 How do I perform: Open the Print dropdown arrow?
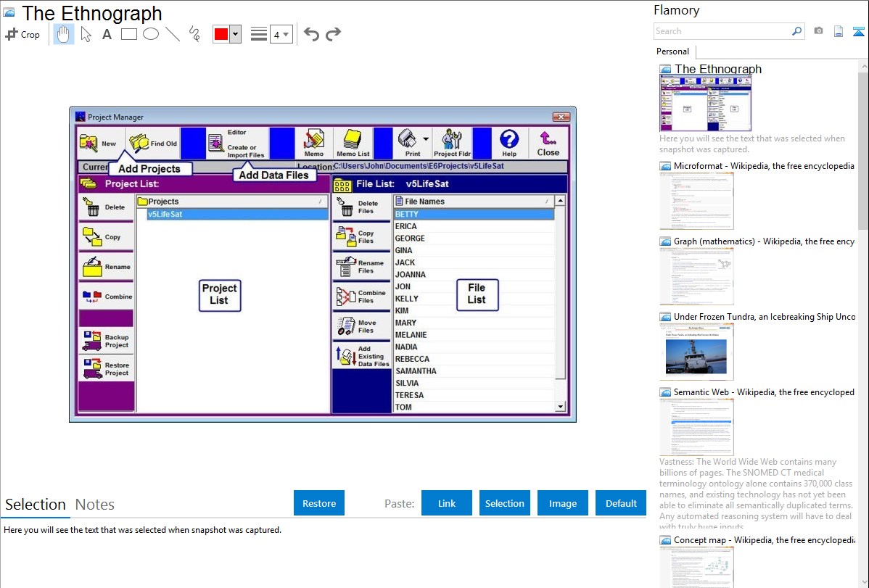[x=426, y=139]
